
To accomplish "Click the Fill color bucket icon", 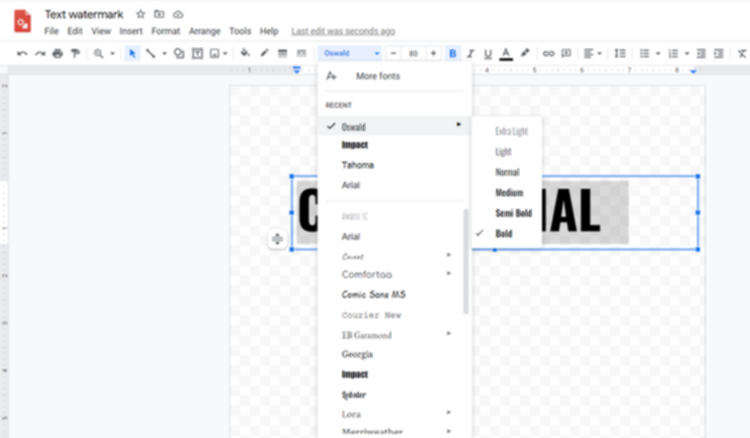I will pyautogui.click(x=245, y=54).
